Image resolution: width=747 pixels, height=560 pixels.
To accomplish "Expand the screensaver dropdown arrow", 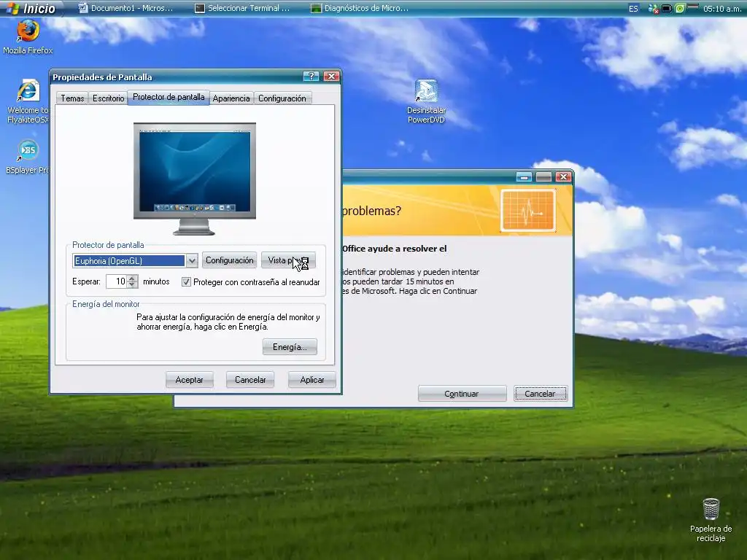I will coord(192,260).
